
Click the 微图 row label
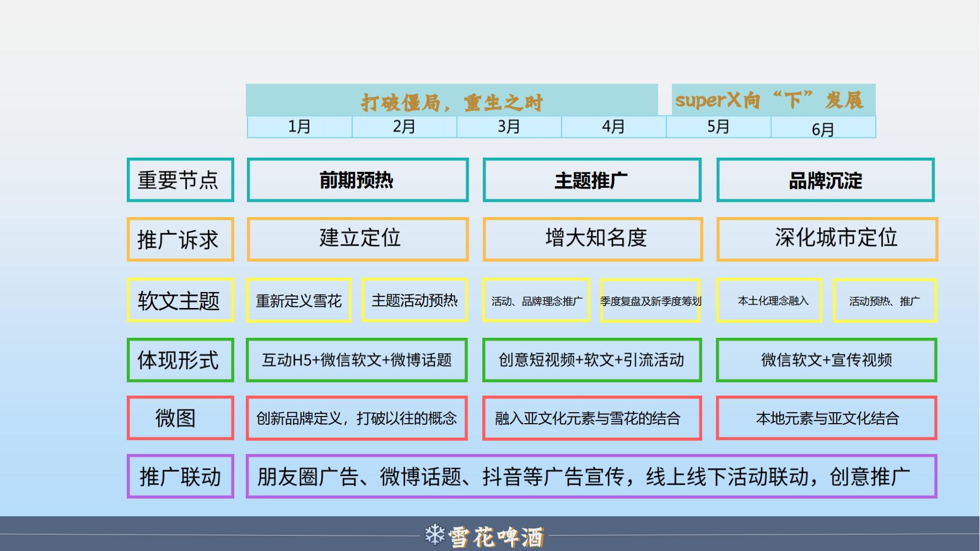click(x=180, y=418)
